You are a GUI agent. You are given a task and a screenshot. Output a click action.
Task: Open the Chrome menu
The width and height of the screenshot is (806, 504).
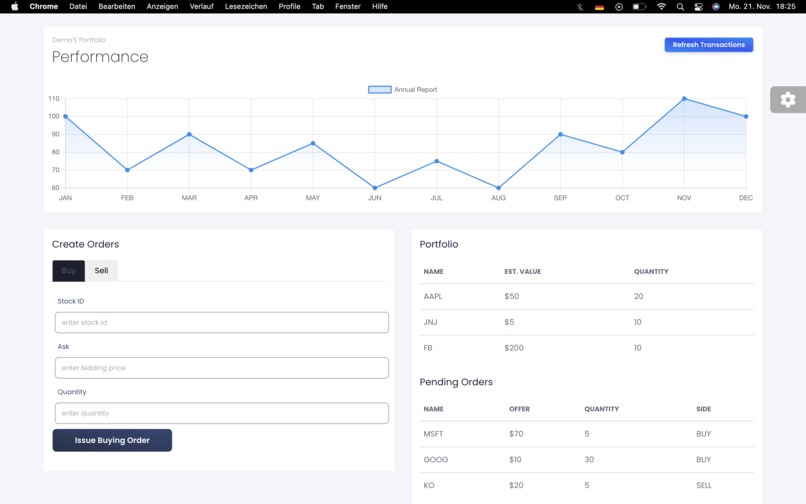coord(44,7)
